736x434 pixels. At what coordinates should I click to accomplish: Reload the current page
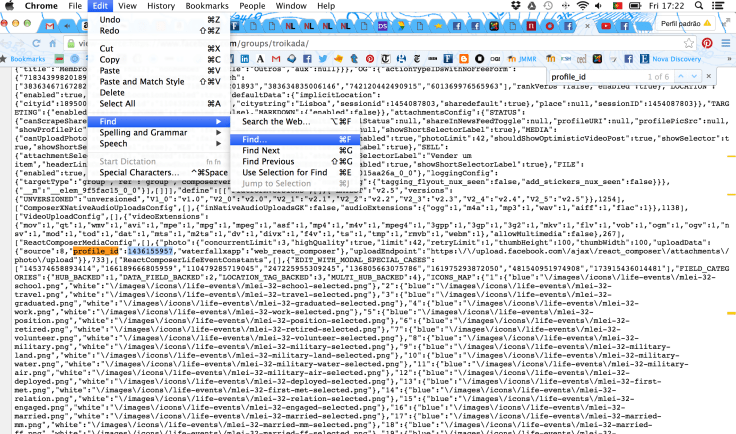tap(36, 43)
